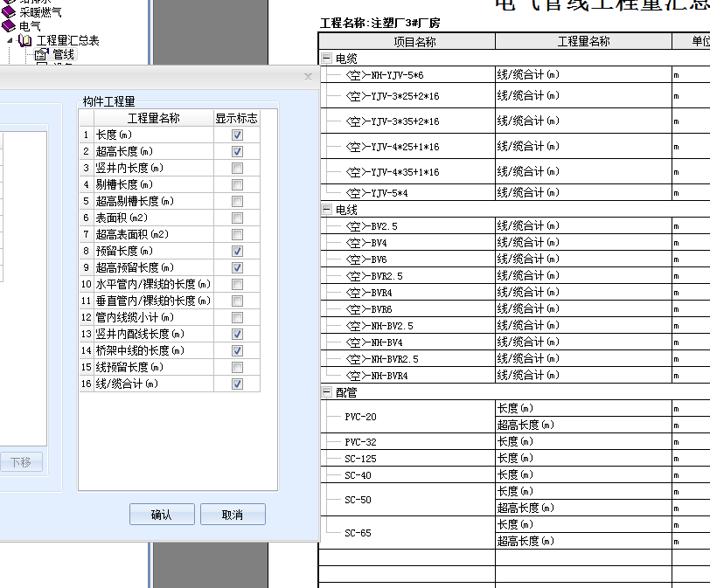Check the 水平管内/裸线的长度(m) checkbox
The height and width of the screenshot is (588, 710).
pos(237,284)
